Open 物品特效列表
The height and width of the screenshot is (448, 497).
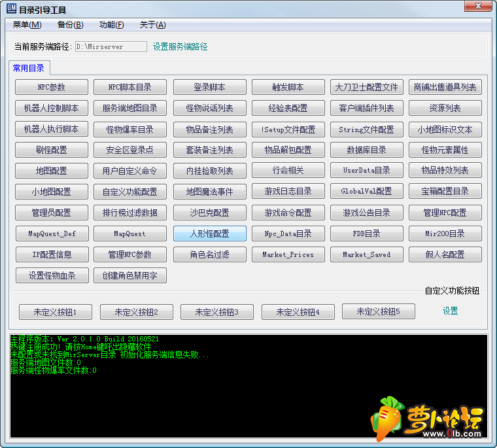tap(445, 170)
